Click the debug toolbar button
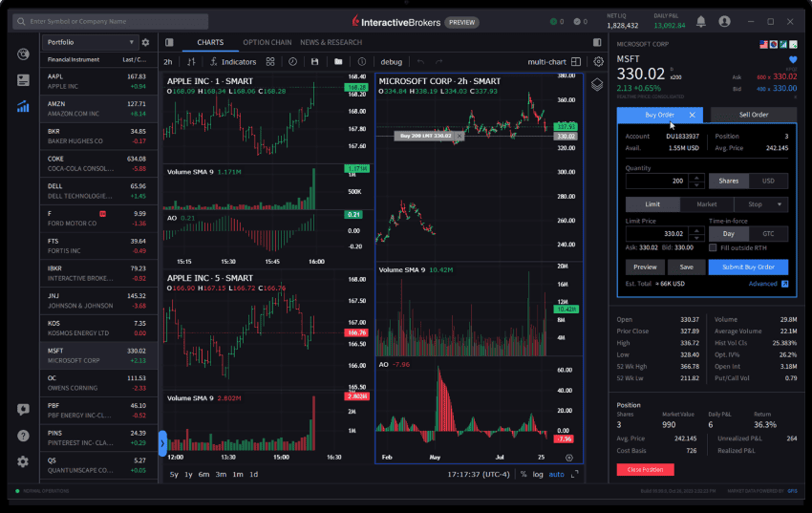The image size is (812, 513). (391, 61)
